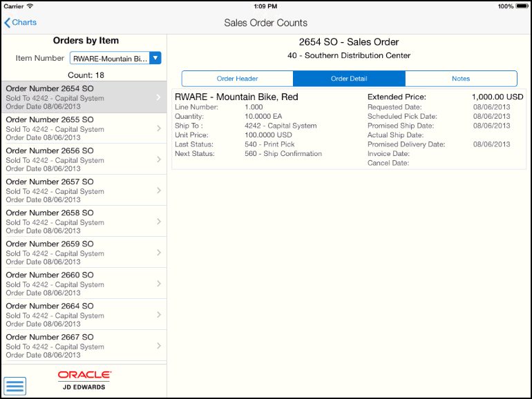Click the Wi-Fi icon in status bar
The height and width of the screenshot is (399, 532).
[30, 6]
